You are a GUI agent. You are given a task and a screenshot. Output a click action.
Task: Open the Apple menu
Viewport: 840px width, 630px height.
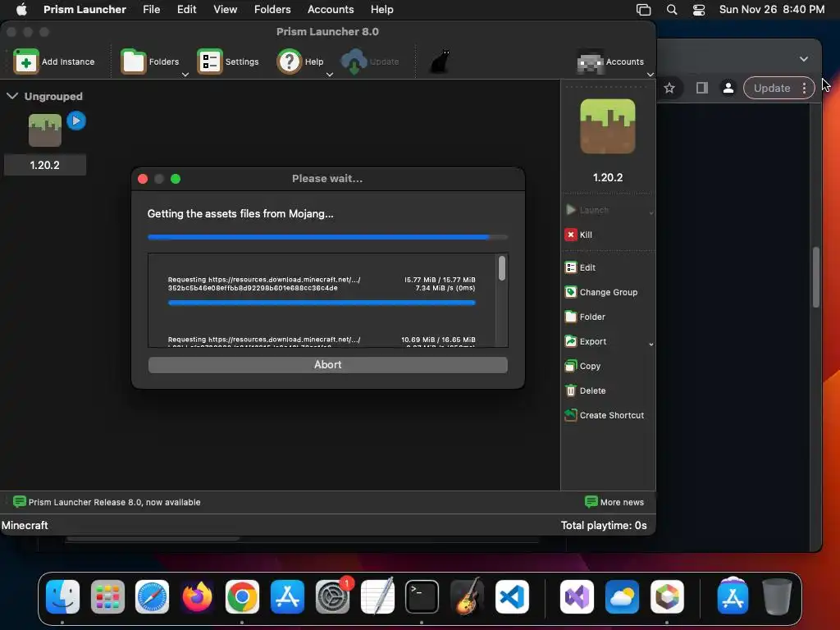point(21,10)
